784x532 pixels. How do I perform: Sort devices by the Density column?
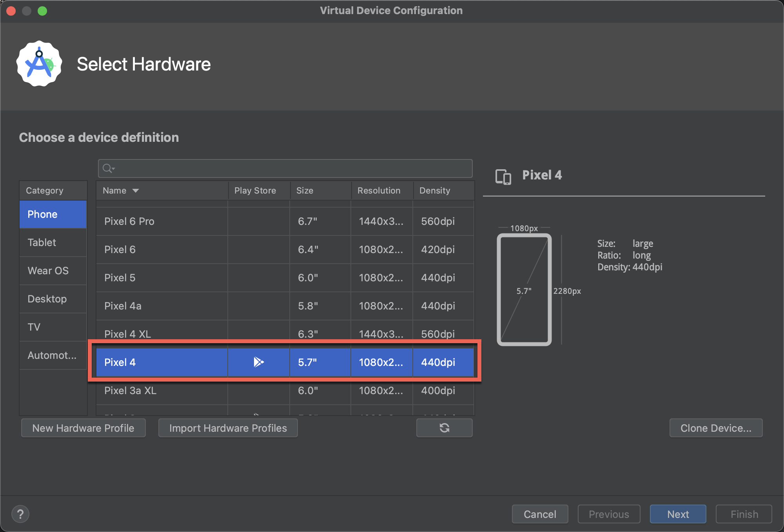[434, 191]
